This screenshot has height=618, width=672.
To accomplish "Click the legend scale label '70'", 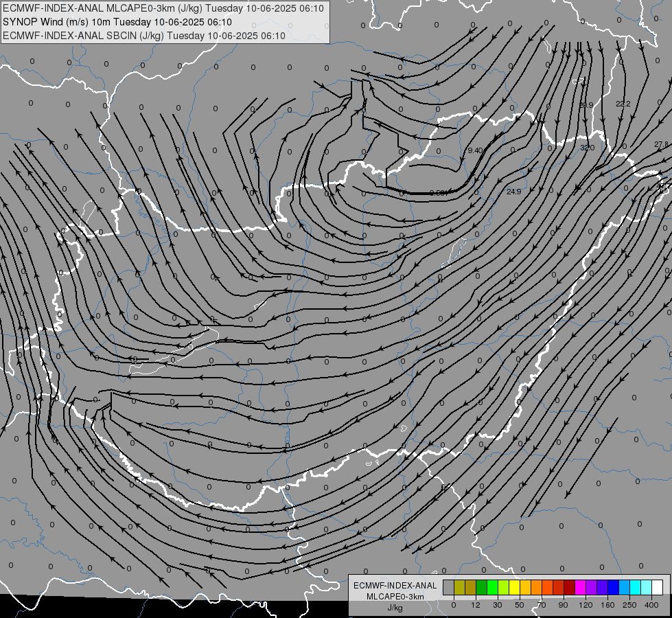I will click(x=542, y=605).
